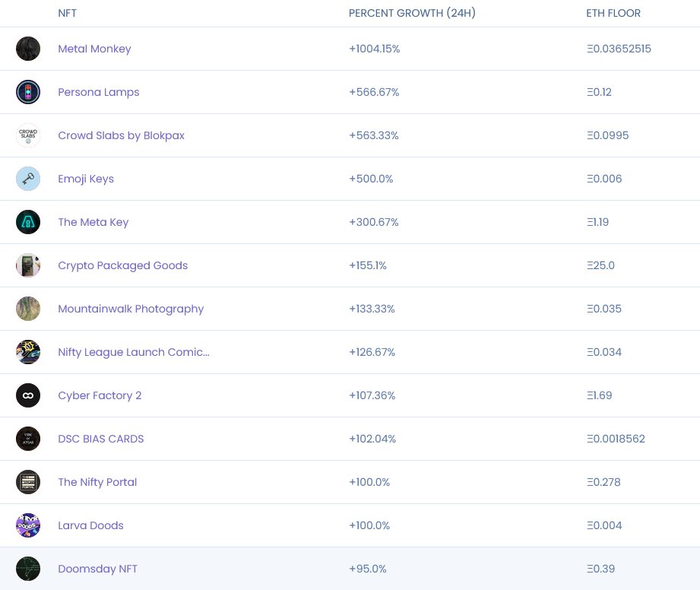Screen dimensions: 700x590
Task: Open the Persona Lamps collection link
Action: [x=98, y=91]
